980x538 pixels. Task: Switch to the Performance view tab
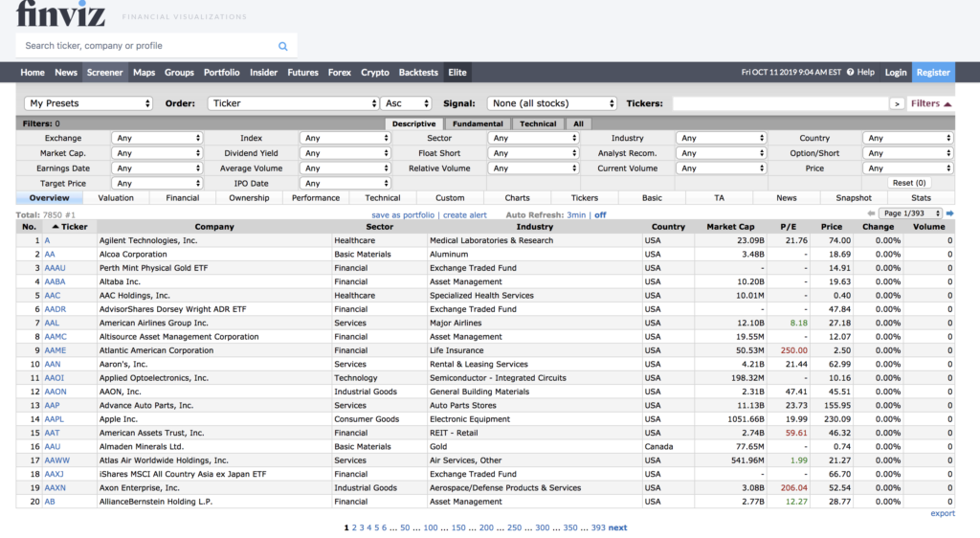coord(316,198)
